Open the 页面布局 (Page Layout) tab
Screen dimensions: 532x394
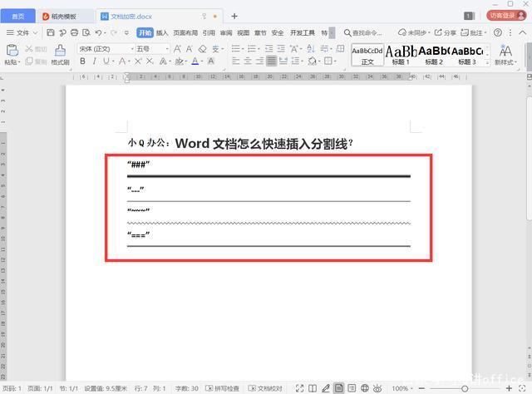[185, 32]
